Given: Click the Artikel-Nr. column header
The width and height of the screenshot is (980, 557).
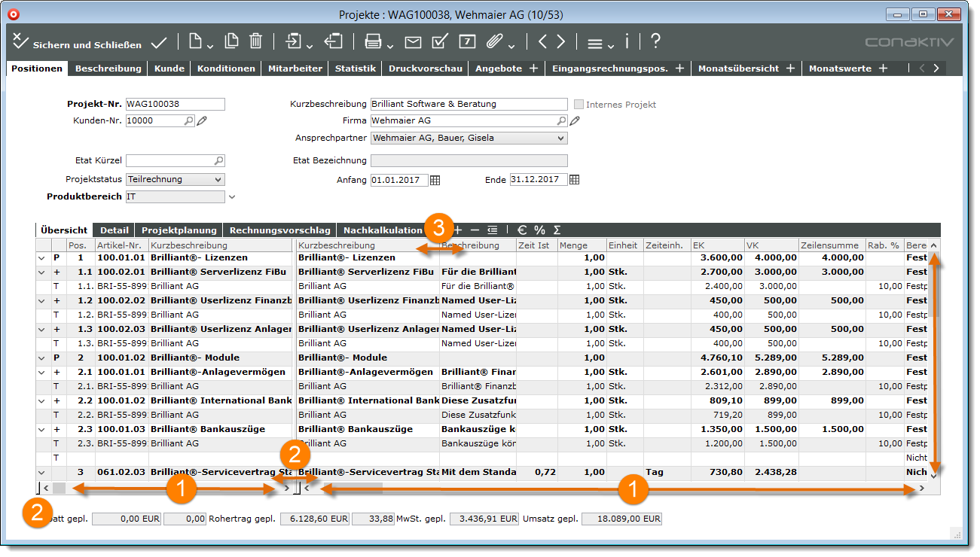Looking at the screenshot, I should tap(120, 245).
